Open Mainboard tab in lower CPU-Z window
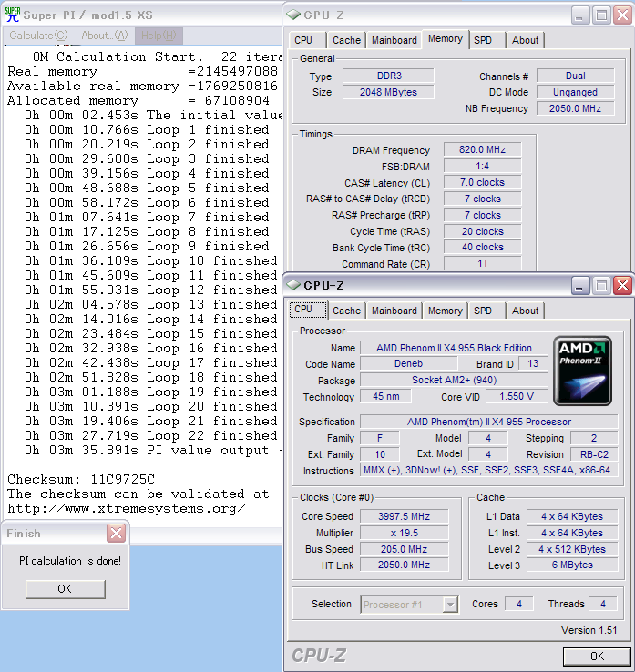Screen dimensions: 635x672 394,311
